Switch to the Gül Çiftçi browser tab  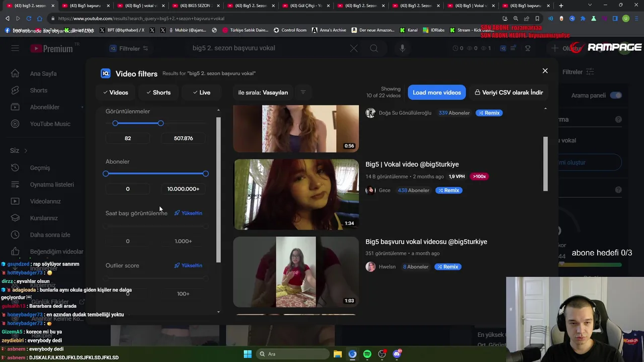(x=305, y=6)
